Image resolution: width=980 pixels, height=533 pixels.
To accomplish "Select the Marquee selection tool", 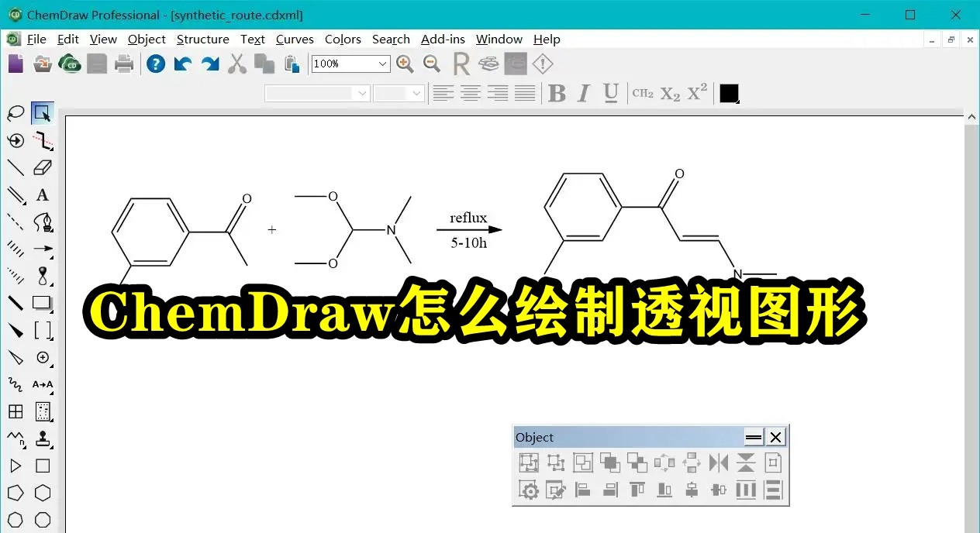I will (43, 114).
